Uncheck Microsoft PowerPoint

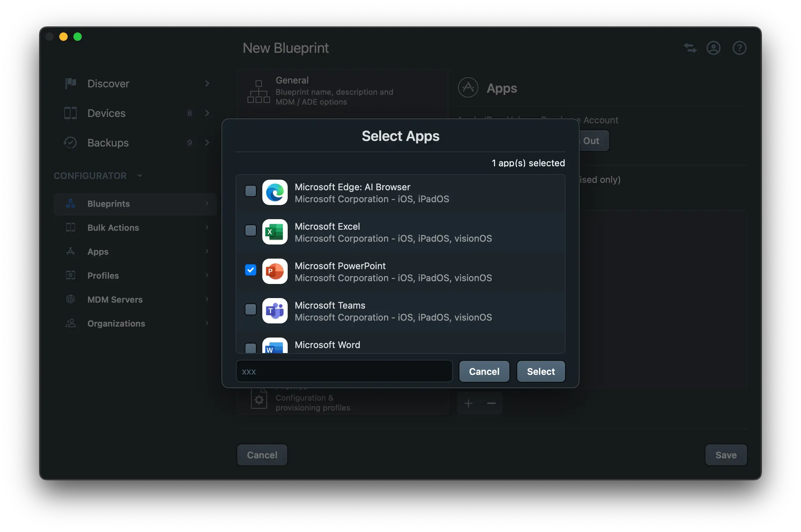(251, 270)
